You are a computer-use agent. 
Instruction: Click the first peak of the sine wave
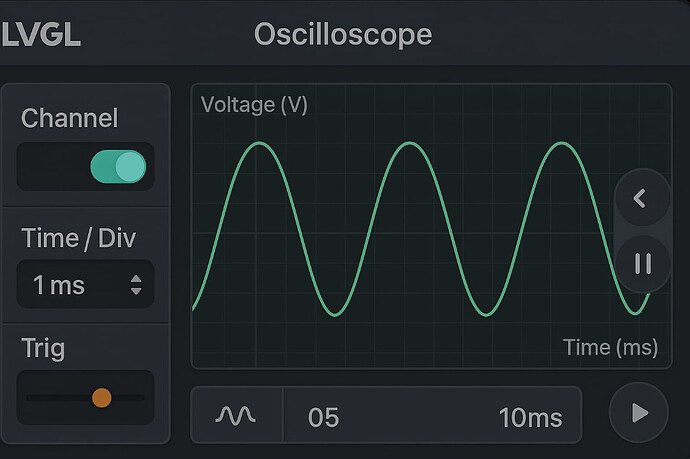pos(260,144)
